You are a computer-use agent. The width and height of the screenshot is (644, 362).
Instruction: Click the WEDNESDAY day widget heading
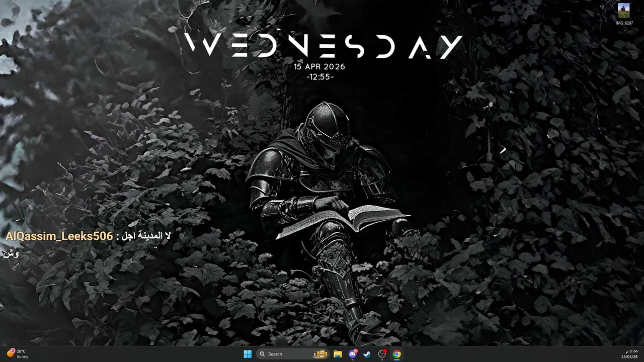(324, 46)
